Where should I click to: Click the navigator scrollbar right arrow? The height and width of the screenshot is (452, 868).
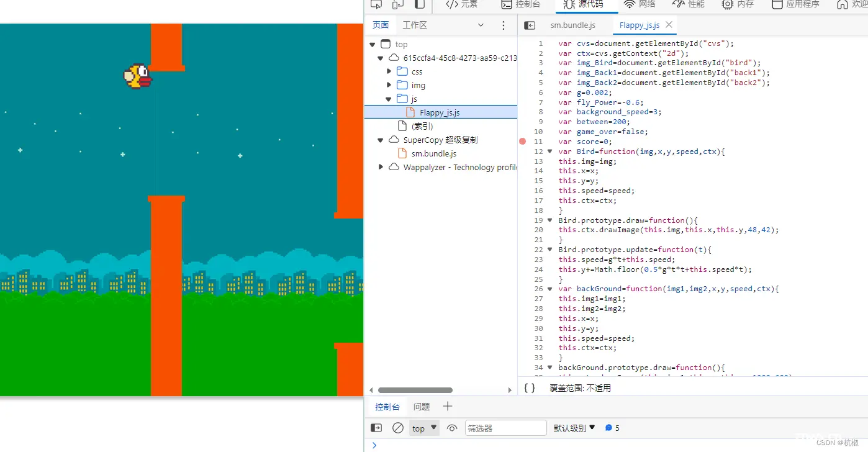tap(510, 390)
